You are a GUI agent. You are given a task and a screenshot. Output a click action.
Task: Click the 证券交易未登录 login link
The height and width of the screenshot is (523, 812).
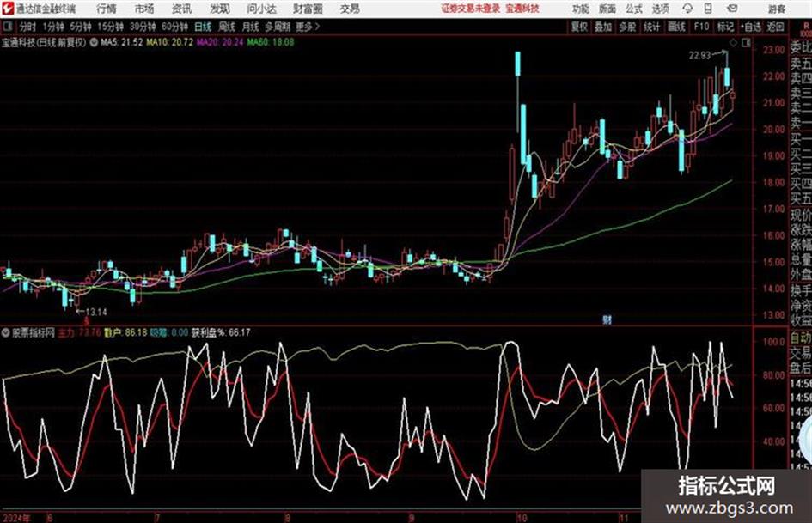coord(471,9)
